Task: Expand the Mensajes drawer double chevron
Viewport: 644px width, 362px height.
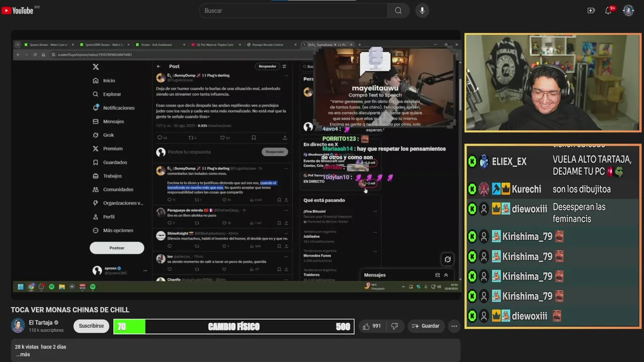Action: point(446,275)
